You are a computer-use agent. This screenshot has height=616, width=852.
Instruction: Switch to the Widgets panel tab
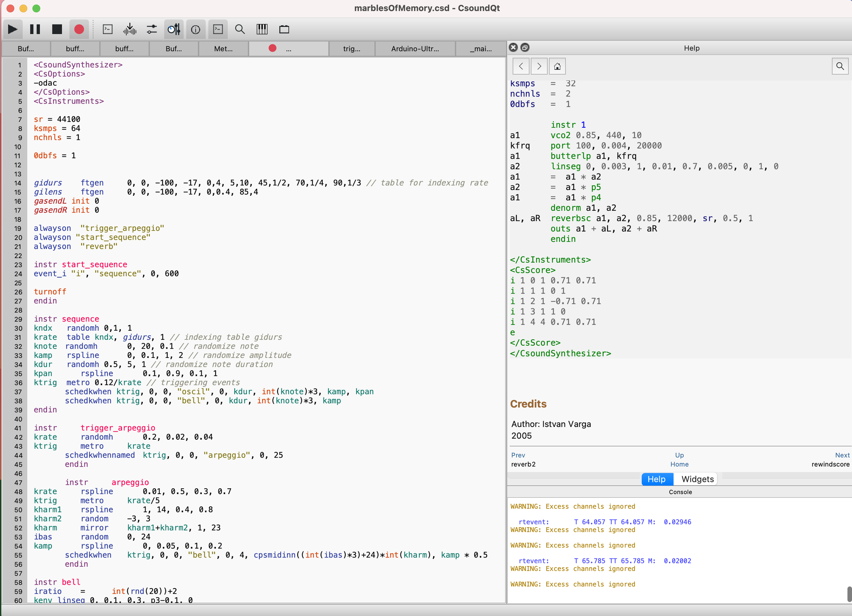697,479
